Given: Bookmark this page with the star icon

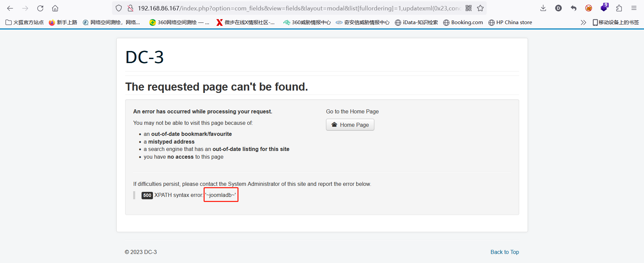Looking at the screenshot, I should tap(480, 8).
